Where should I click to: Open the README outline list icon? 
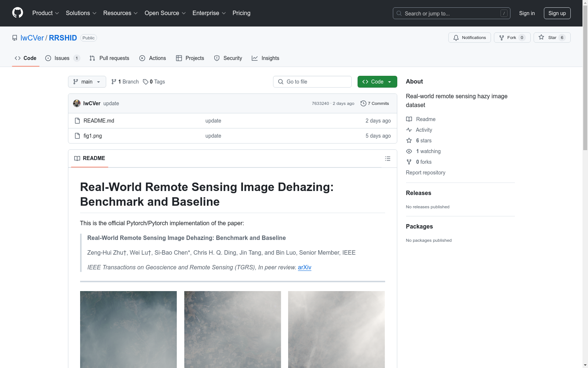388,158
